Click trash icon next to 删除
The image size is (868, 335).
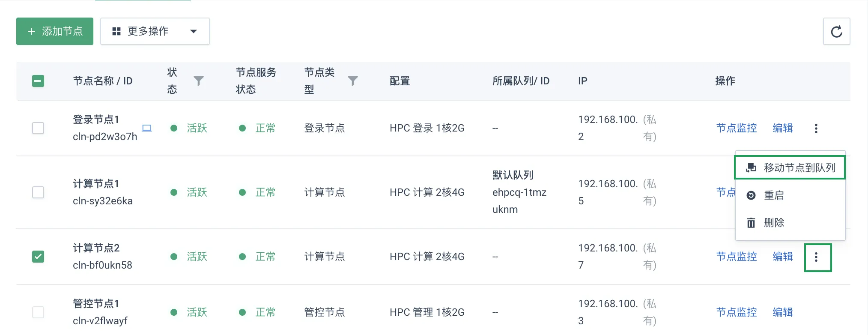click(x=751, y=223)
